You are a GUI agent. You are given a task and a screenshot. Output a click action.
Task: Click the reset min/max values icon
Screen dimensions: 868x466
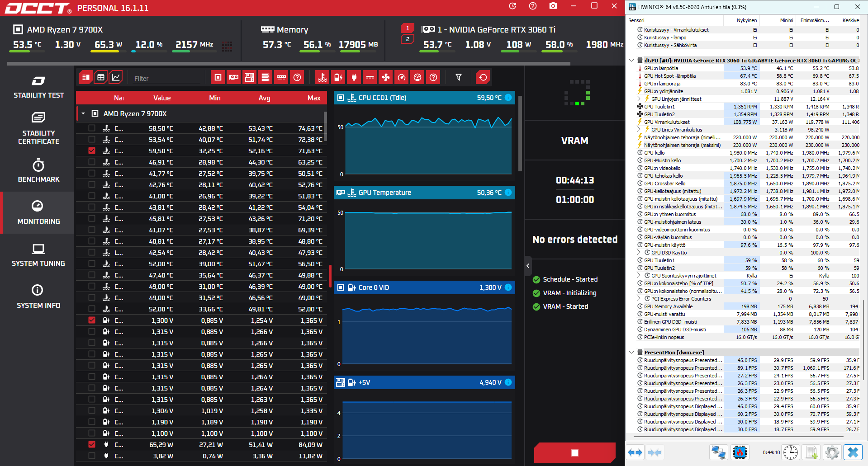(x=483, y=77)
